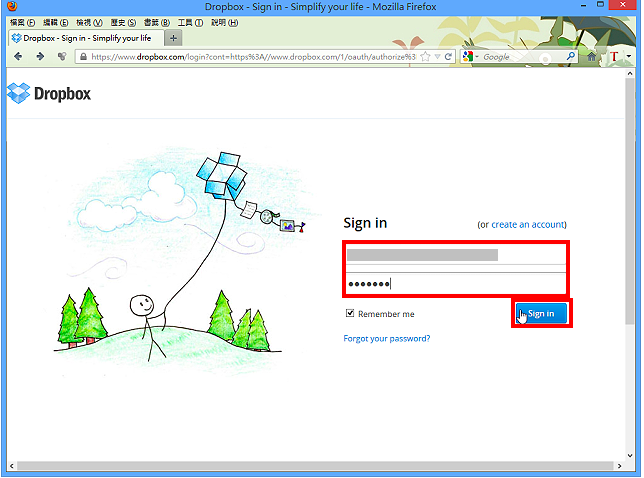Go to the home page icon

(x=591, y=57)
